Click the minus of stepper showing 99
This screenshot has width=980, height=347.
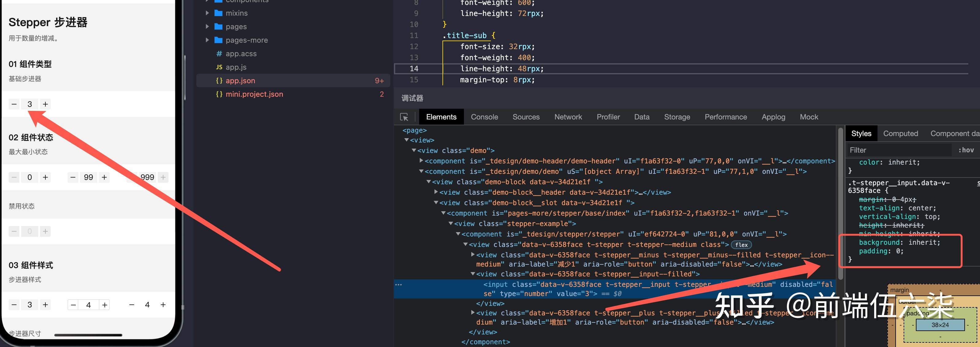(x=73, y=177)
